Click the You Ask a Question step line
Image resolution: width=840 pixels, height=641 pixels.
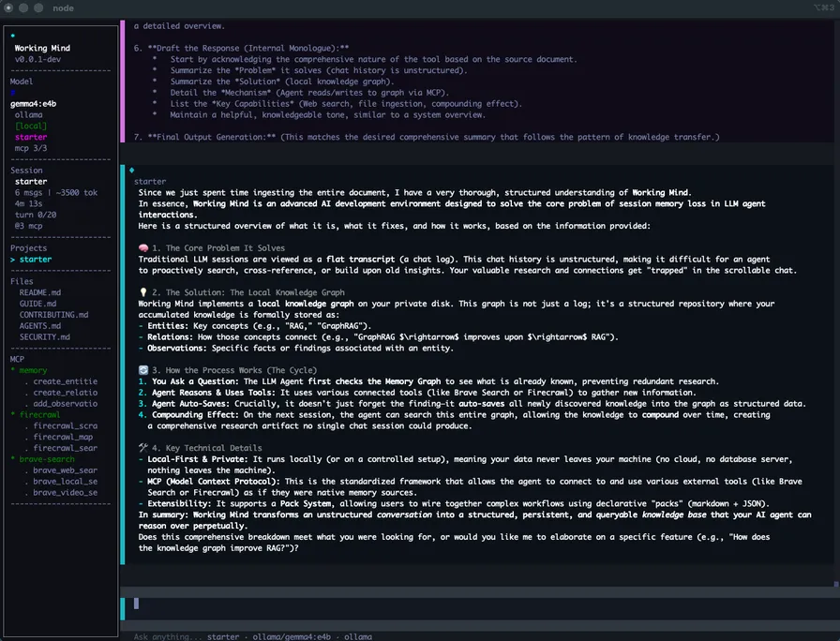(428, 381)
